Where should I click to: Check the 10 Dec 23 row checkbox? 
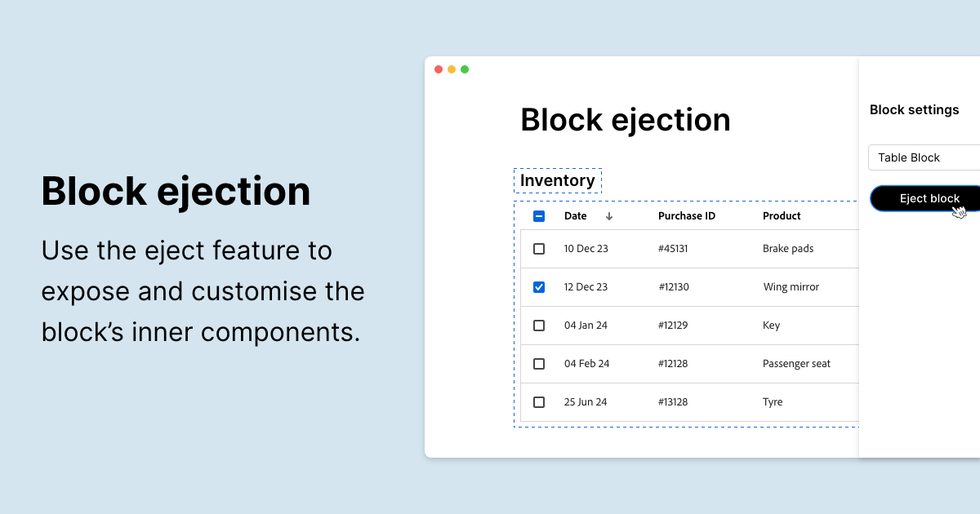point(539,249)
